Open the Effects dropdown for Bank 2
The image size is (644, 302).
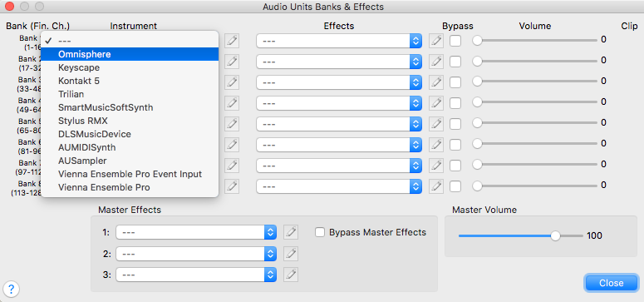coord(339,62)
